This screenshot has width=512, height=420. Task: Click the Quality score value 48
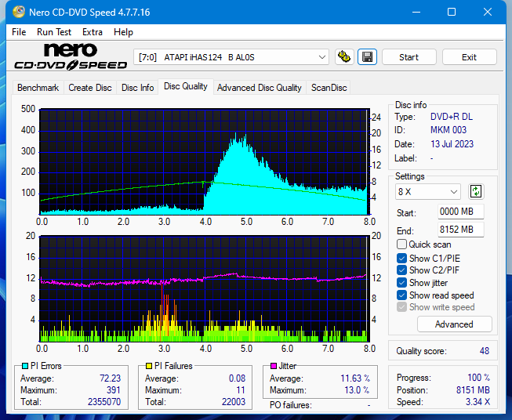pos(485,351)
